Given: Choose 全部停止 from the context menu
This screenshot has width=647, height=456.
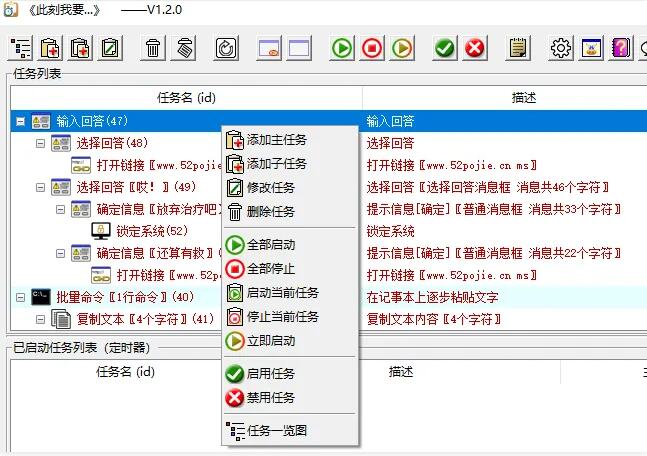Looking at the screenshot, I should [270, 268].
